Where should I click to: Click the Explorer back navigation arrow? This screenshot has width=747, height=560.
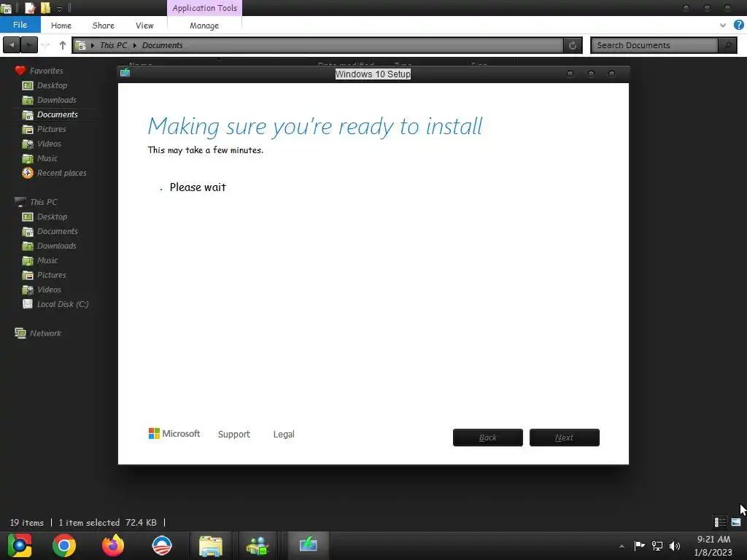pyautogui.click(x=12, y=45)
